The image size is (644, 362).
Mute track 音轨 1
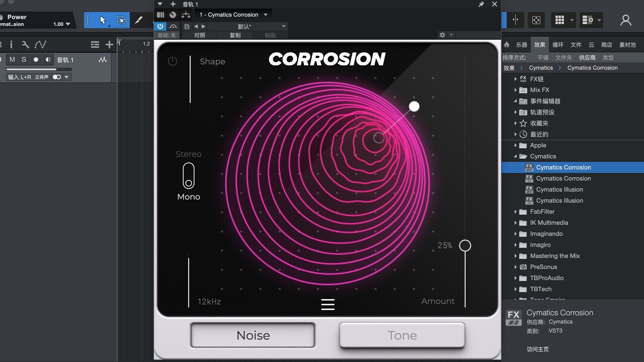pos(12,60)
